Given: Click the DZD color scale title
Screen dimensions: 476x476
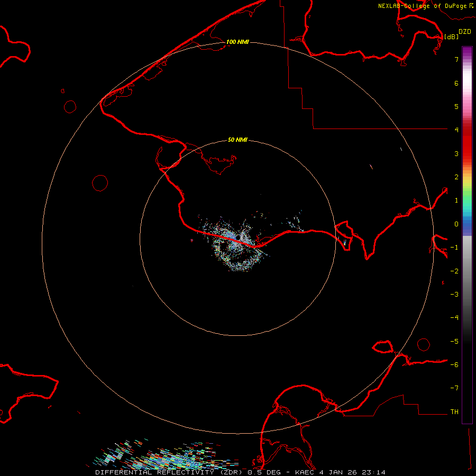Looking at the screenshot, I should click(464, 32).
